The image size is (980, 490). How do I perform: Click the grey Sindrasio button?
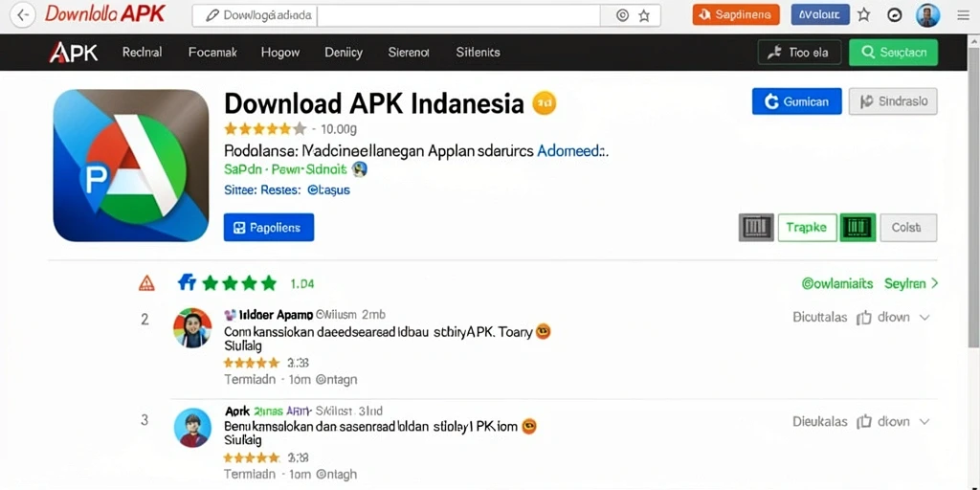tap(893, 101)
